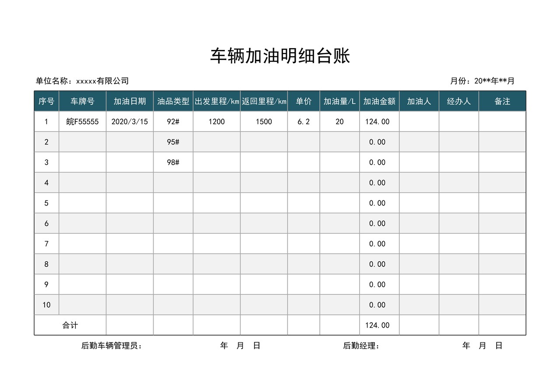Click the title 车辆加油明细台账

point(280,56)
